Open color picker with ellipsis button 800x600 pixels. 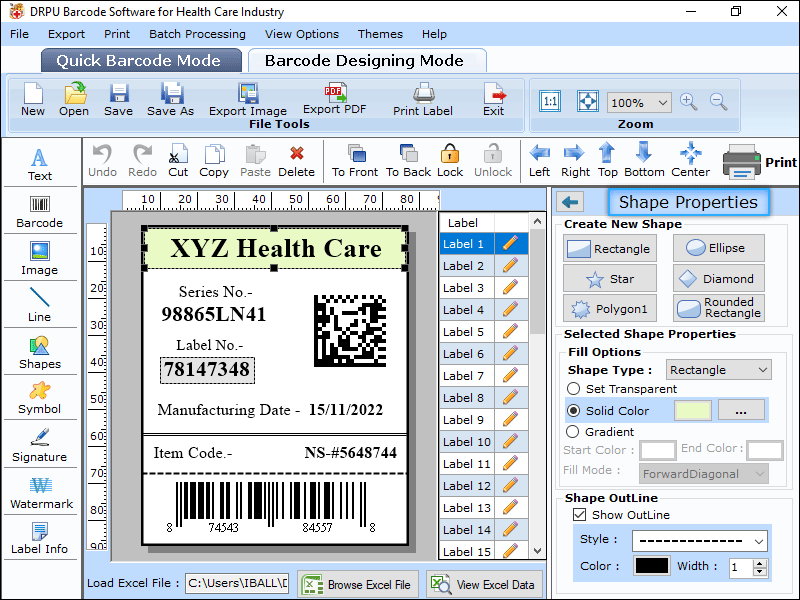point(741,410)
